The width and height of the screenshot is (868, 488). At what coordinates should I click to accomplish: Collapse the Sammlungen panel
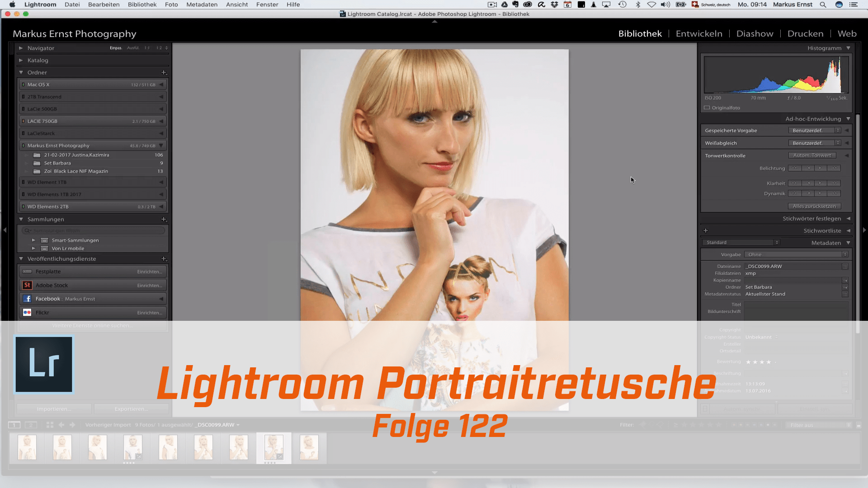coord(21,219)
